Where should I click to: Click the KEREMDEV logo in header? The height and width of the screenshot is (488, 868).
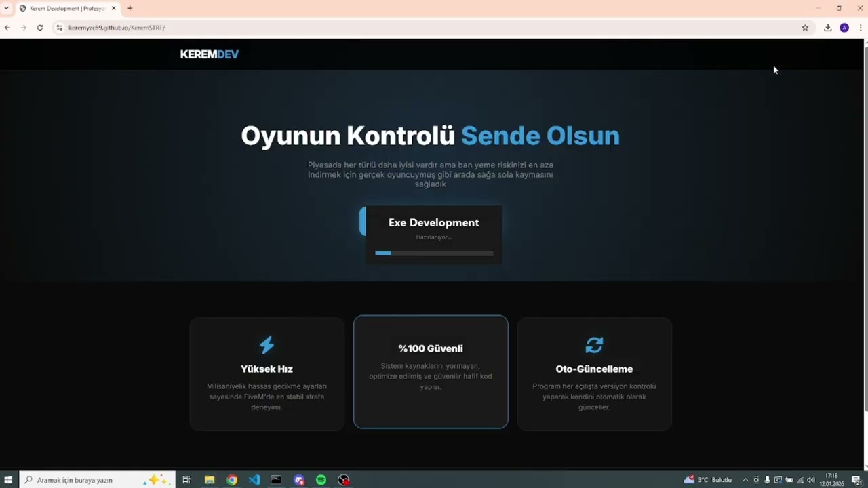pos(209,54)
